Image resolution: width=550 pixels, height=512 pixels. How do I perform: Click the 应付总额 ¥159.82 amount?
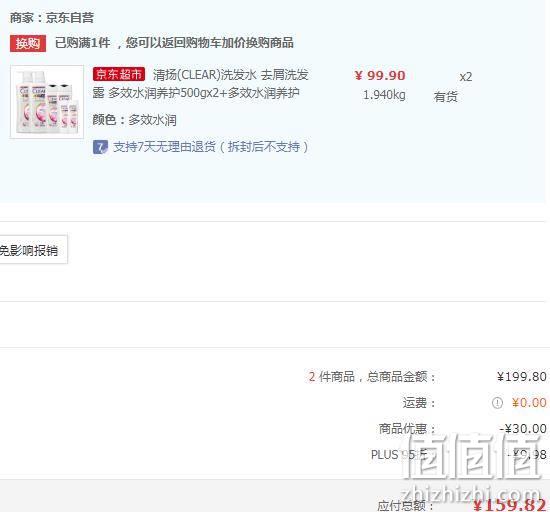(x=509, y=505)
